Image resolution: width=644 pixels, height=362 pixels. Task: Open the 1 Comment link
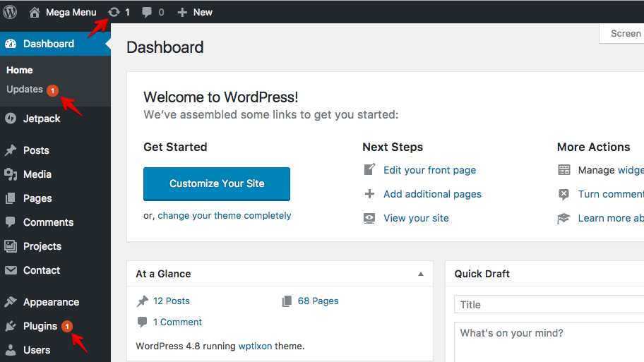(x=177, y=322)
